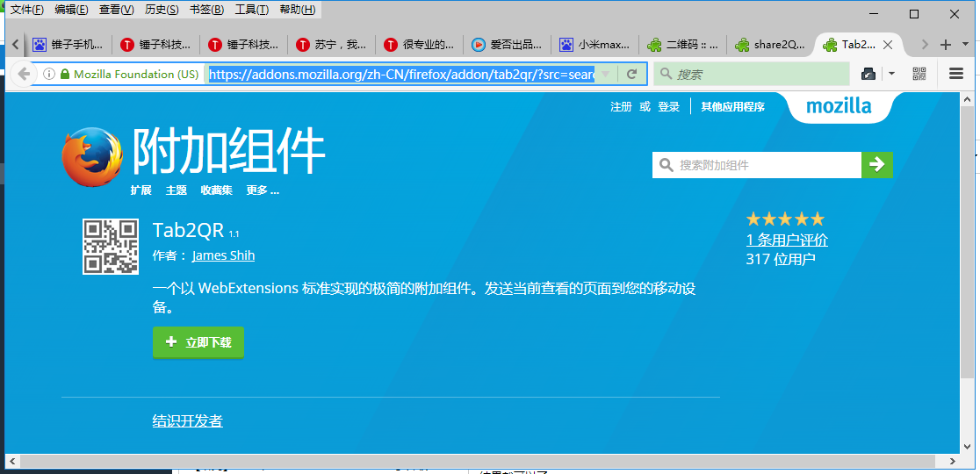Image resolution: width=980 pixels, height=474 pixels.
Task: Click the Tab2QR QR code thumbnail
Action: pyautogui.click(x=111, y=247)
